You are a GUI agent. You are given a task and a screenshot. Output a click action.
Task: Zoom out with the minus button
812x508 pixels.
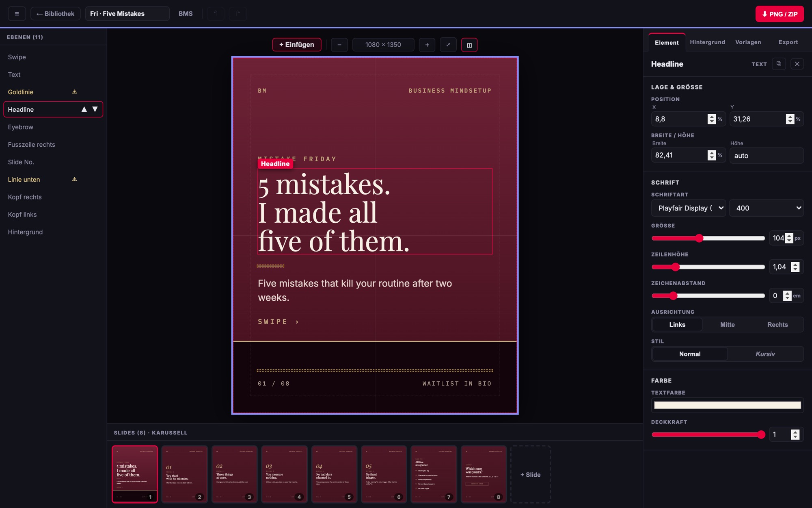coord(339,45)
